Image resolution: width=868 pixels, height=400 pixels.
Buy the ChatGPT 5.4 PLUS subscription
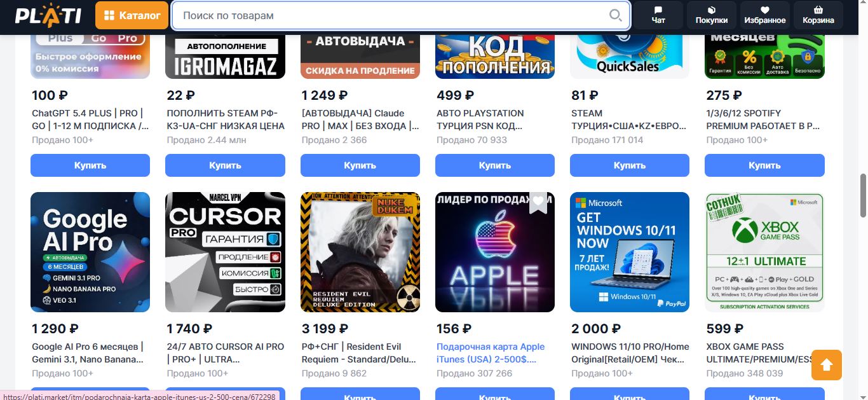pyautogui.click(x=90, y=165)
